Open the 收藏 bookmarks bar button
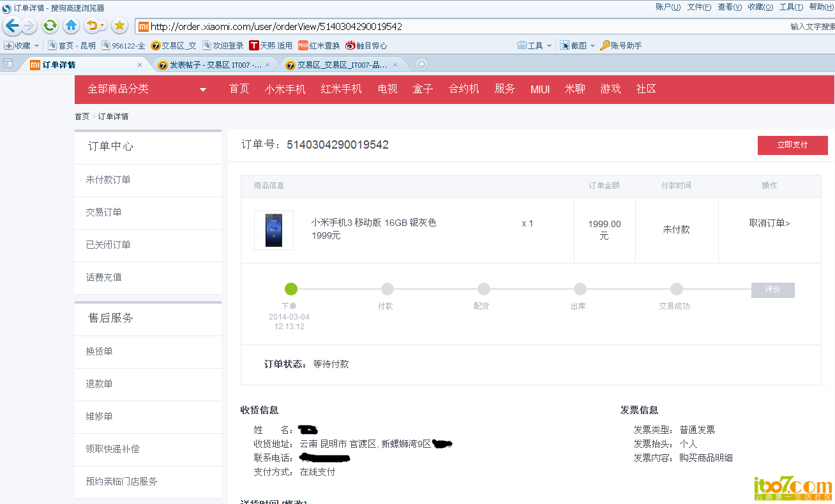Viewport: 835px width, 504px height. [x=17, y=46]
